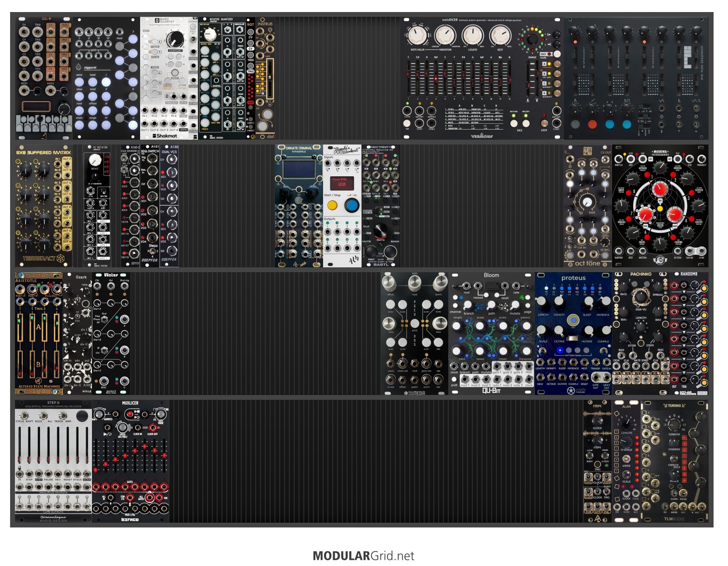
Task: Click the yellow center button on the Moskwa sequencer
Action: click(x=660, y=208)
